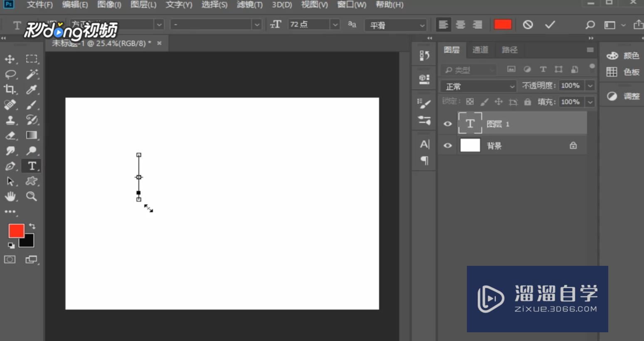Screen dimensions: 644x341
Task: Hide the 图层 1 text layer
Action: (448, 124)
